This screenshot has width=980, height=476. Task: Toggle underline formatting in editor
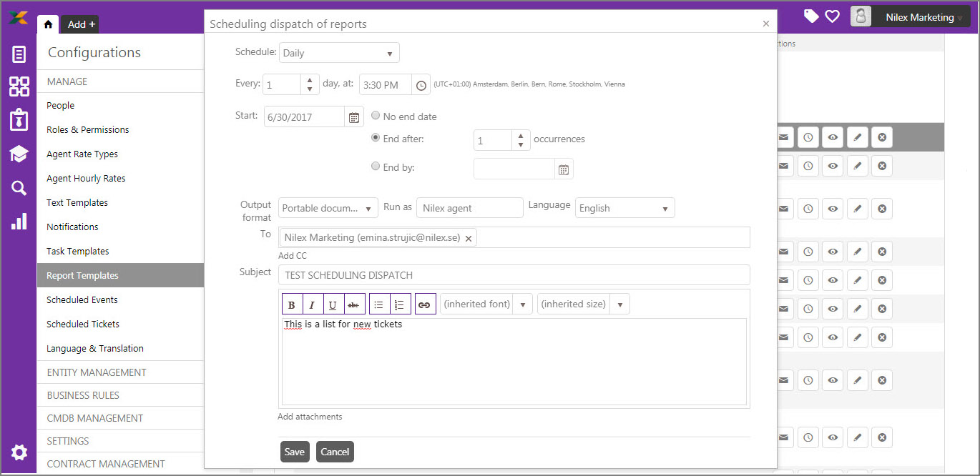click(x=333, y=304)
